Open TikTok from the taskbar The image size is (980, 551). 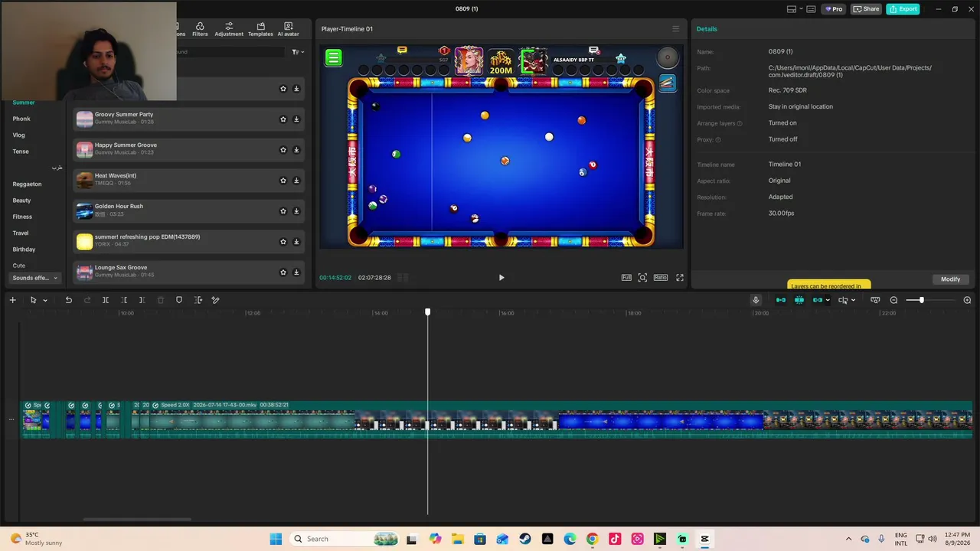[x=615, y=539]
